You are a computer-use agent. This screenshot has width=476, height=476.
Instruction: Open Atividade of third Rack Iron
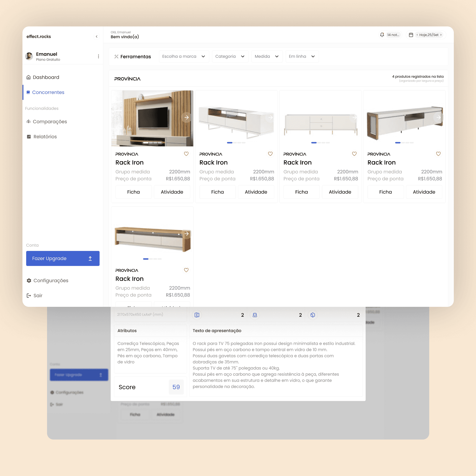(x=340, y=192)
